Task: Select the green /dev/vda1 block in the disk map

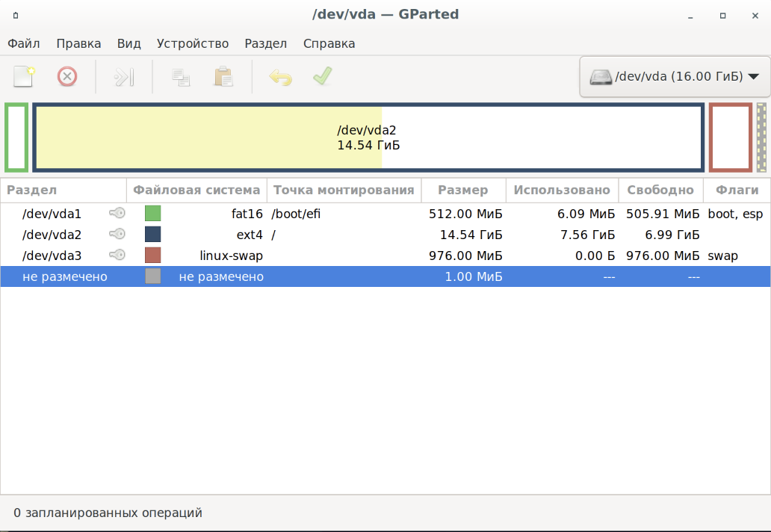Action: point(16,137)
